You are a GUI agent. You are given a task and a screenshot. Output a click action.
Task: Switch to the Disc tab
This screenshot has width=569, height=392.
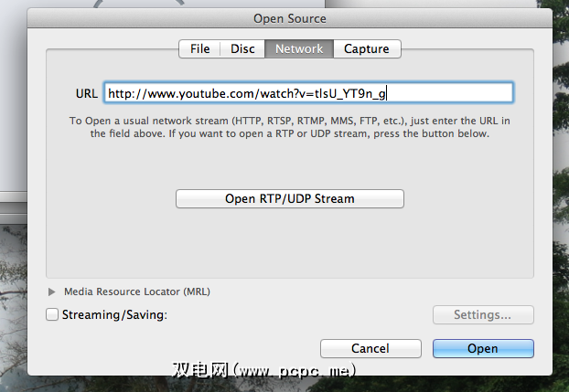point(242,49)
